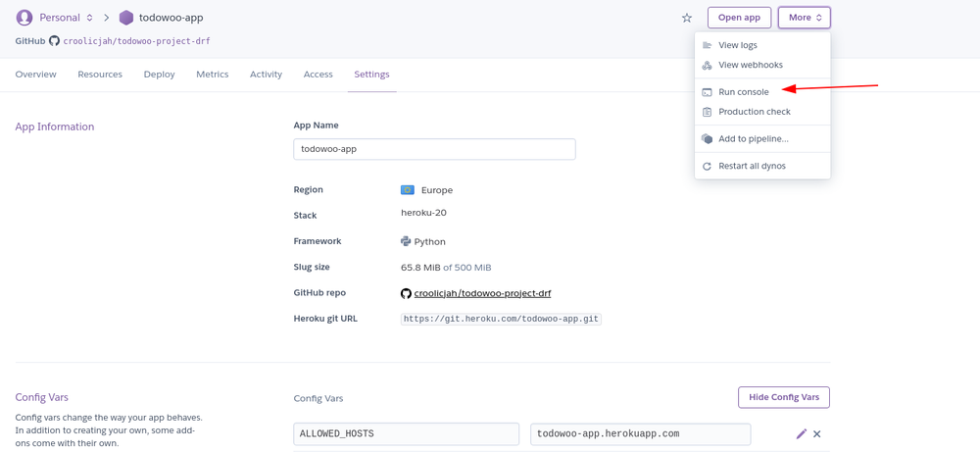Edit ALLOWED_HOSTS with the pencil icon
Screen dimensions: 980x453
802,433
